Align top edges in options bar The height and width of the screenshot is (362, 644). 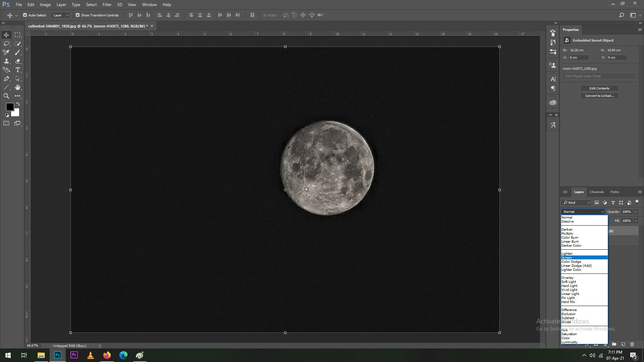click(131, 15)
